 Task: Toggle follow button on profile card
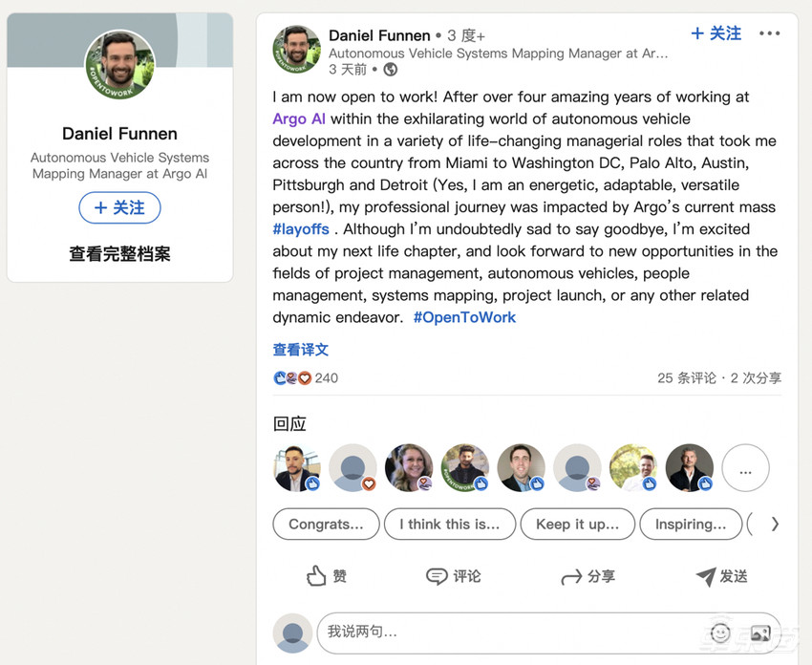click(x=119, y=207)
